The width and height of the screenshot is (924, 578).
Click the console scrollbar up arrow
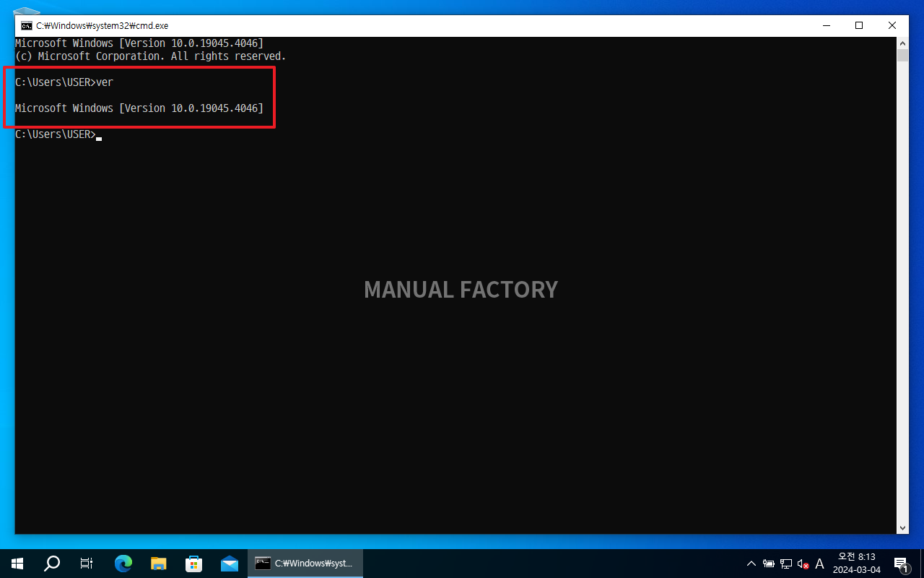pos(902,43)
